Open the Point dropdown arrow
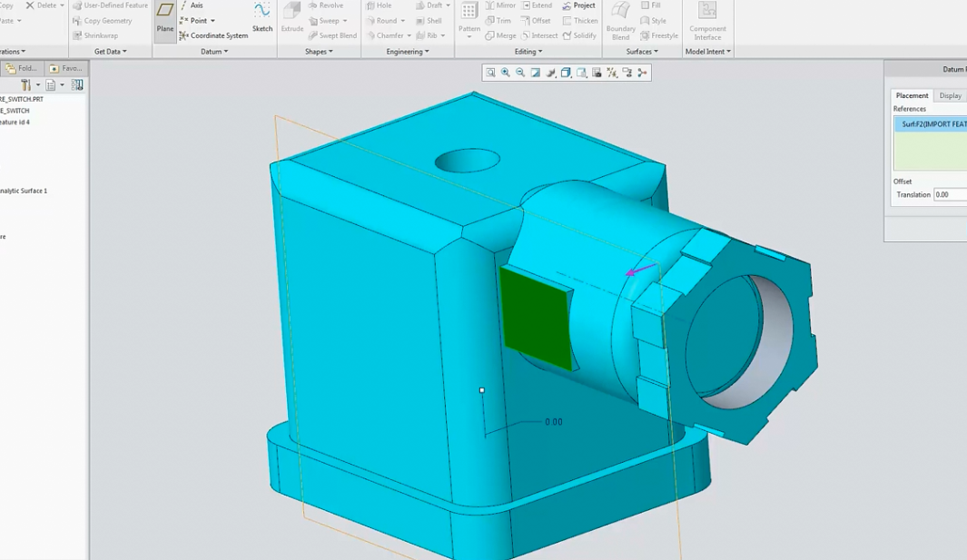This screenshot has height=560, width=967. pyautogui.click(x=212, y=21)
